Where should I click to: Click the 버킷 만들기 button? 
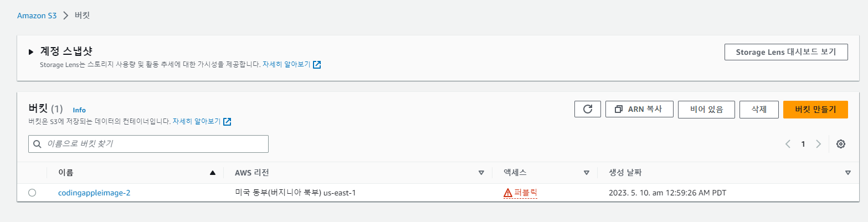(x=815, y=109)
